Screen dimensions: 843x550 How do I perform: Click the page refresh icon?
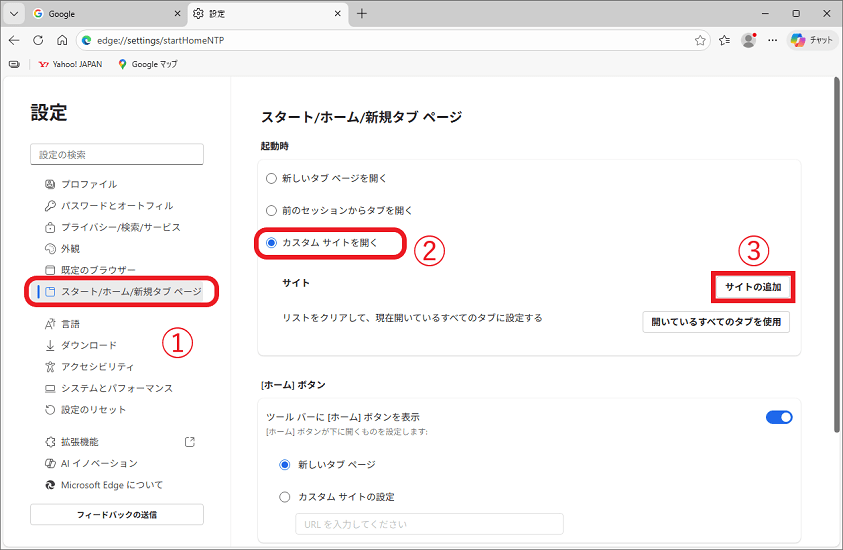38,40
